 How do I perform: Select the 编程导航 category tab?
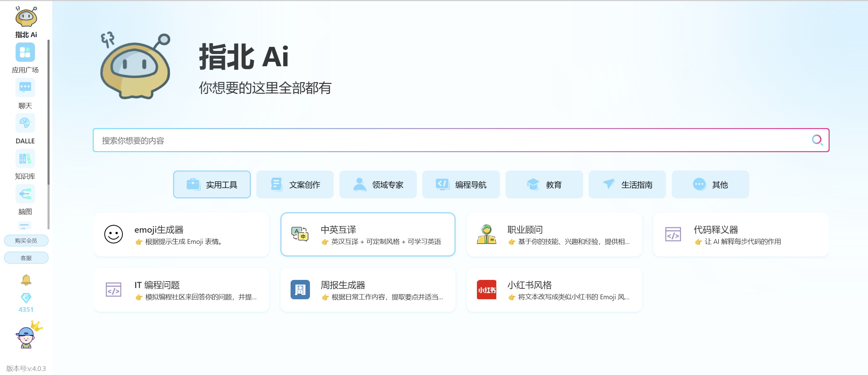pyautogui.click(x=461, y=184)
